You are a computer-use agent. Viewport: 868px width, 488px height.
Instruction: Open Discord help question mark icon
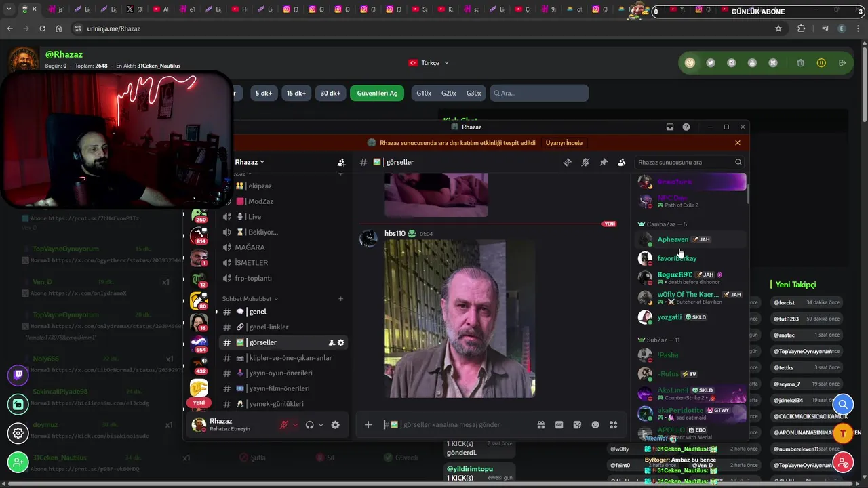(686, 127)
